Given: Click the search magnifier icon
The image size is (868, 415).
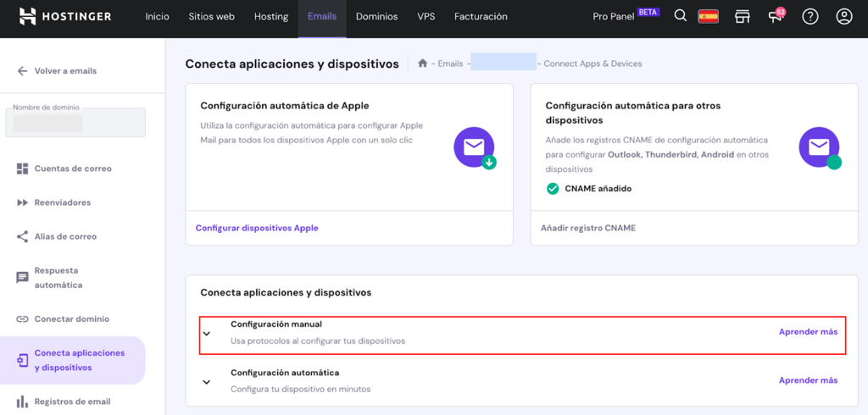Looking at the screenshot, I should point(680,16).
